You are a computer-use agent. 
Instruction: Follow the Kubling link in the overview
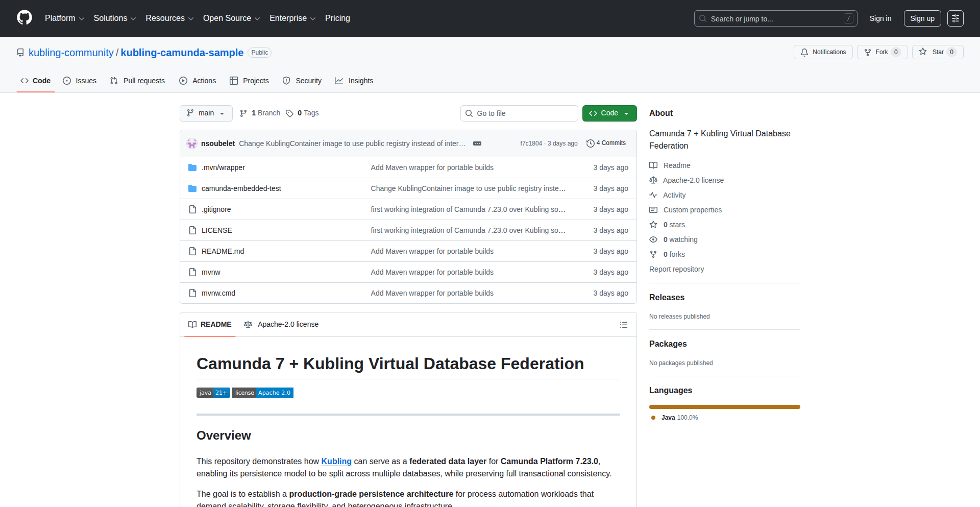tap(336, 461)
